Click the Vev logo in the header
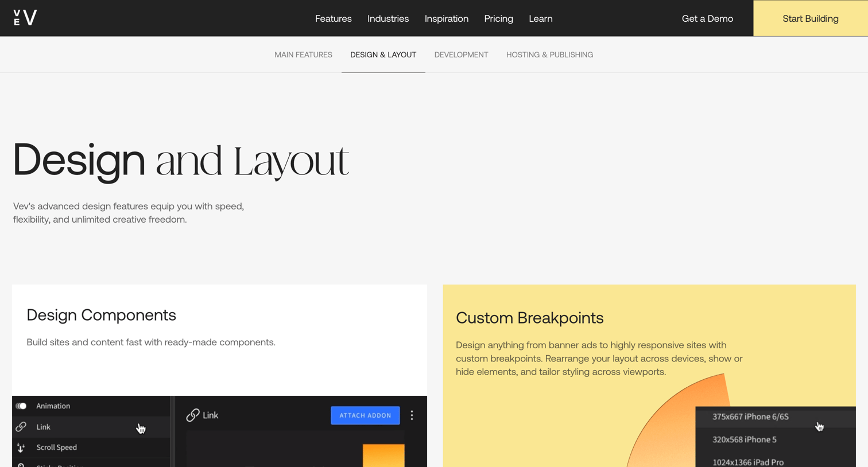This screenshot has width=868, height=467. click(25, 18)
